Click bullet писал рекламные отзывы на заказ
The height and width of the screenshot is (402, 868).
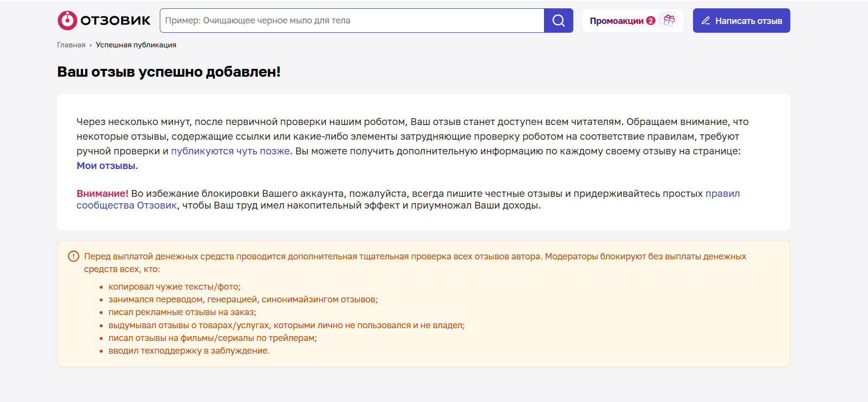pyautogui.click(x=182, y=312)
